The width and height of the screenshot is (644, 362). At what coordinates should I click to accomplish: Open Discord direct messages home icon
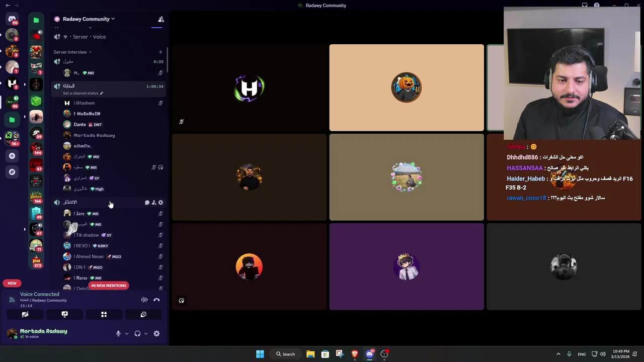pyautogui.click(x=12, y=20)
